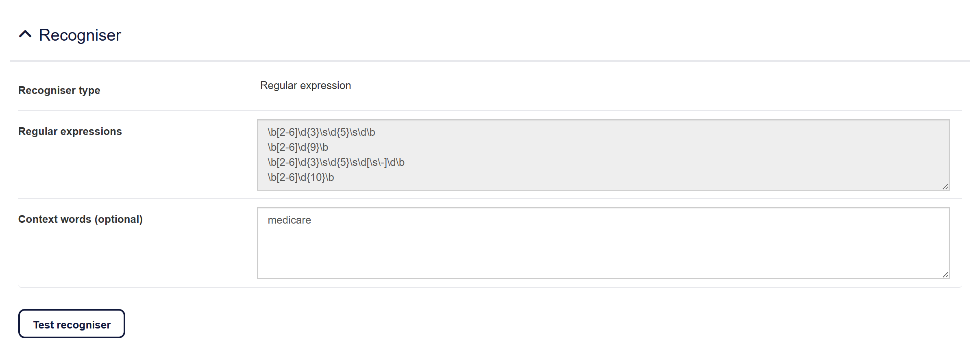Grab the Context words box resize handle
Screen dimensions: 980x348
pyautogui.click(x=945, y=275)
